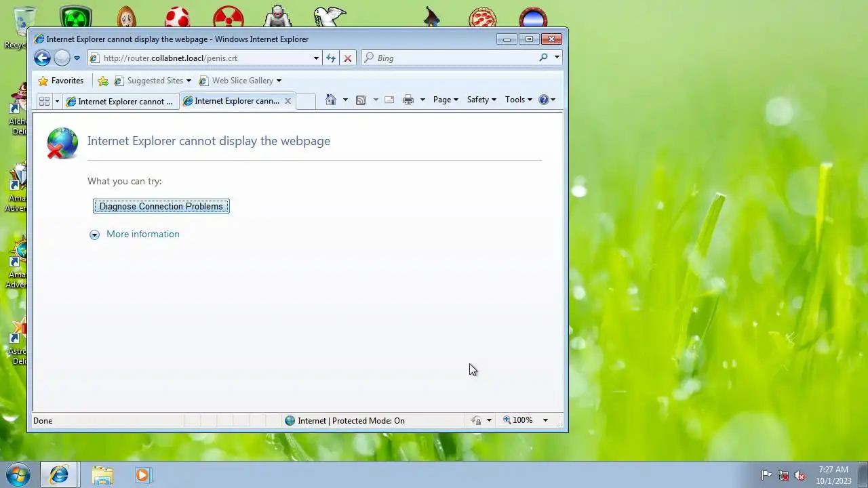Screen dimensions: 868x488
Task: Open Action Center flag tray icon
Action: (766, 475)
